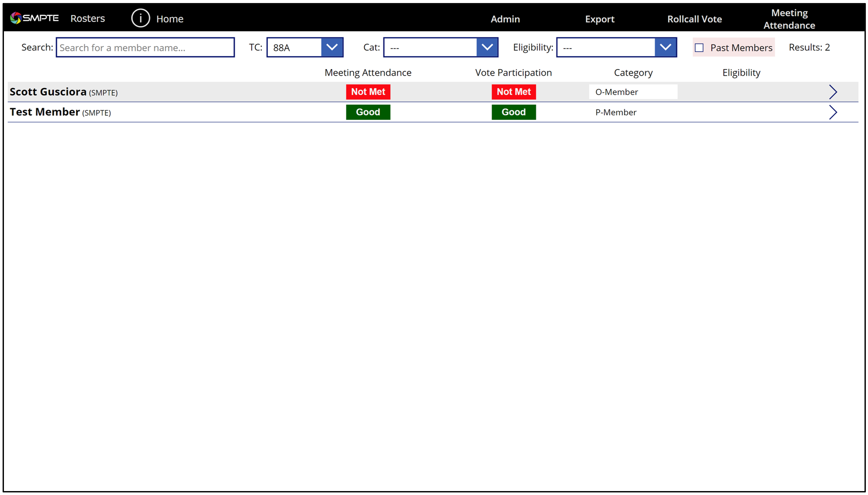Open Meeting Attendance page
868x495 pixels.
(x=789, y=19)
